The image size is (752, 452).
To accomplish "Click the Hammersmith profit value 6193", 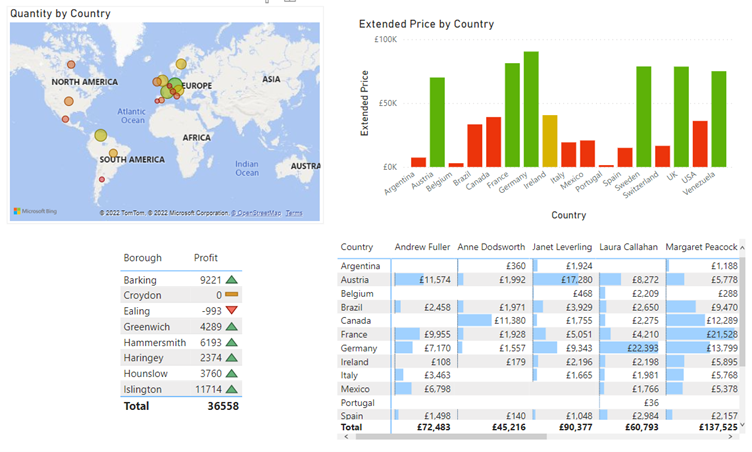I will click(x=211, y=343).
